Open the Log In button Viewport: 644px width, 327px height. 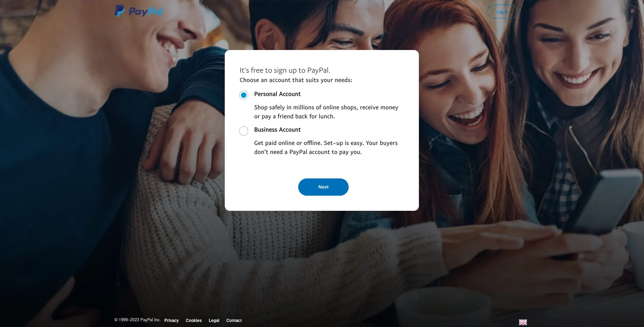(x=502, y=12)
